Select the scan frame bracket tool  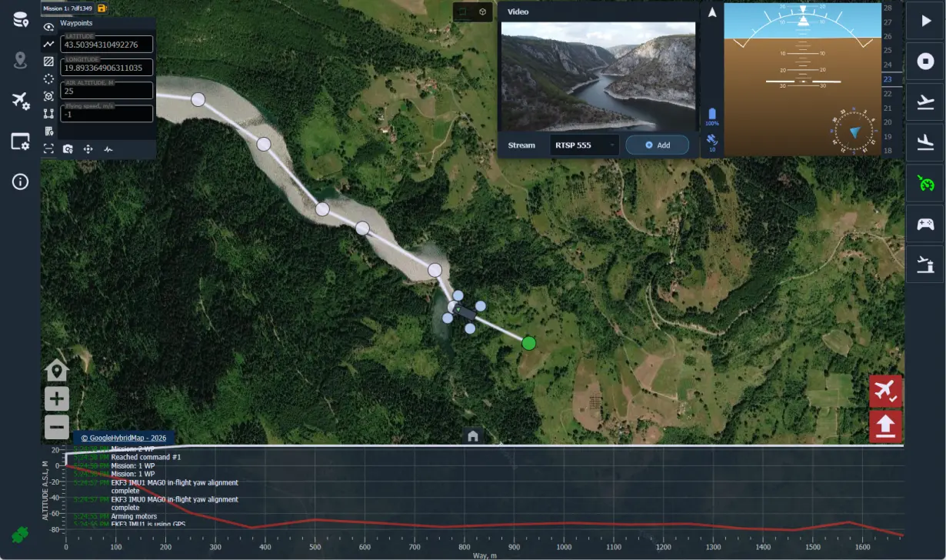48,149
